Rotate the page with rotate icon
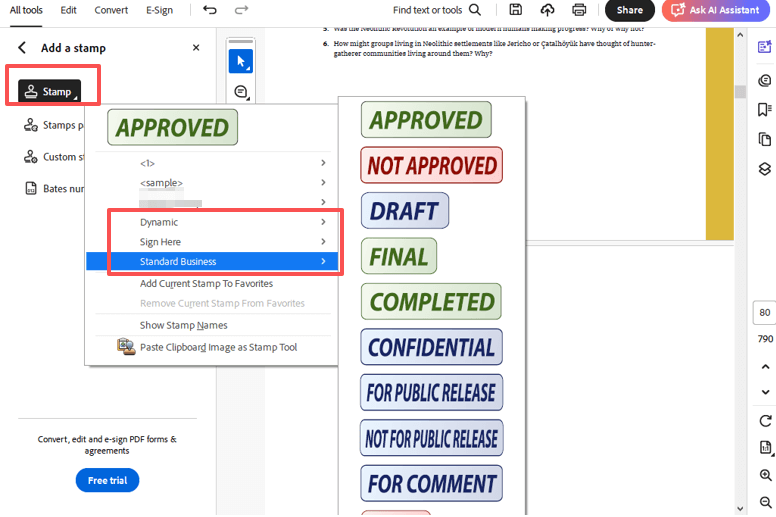 765,421
